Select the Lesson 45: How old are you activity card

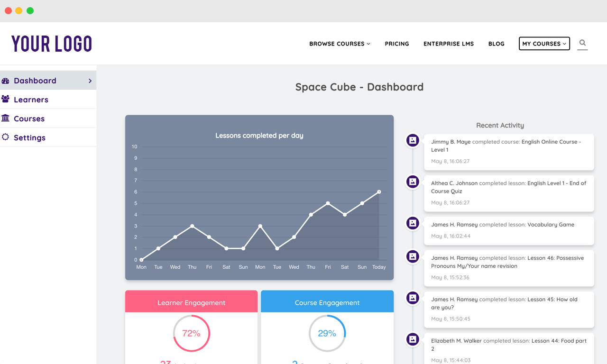point(508,309)
